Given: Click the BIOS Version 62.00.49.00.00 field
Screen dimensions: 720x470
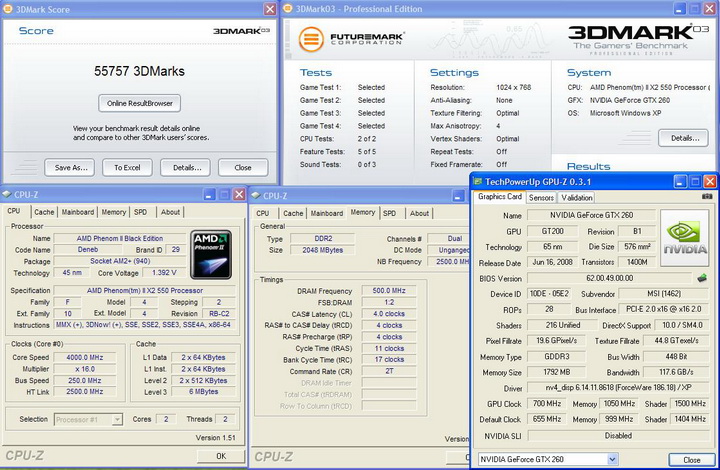Looking at the screenshot, I should tap(609, 278).
